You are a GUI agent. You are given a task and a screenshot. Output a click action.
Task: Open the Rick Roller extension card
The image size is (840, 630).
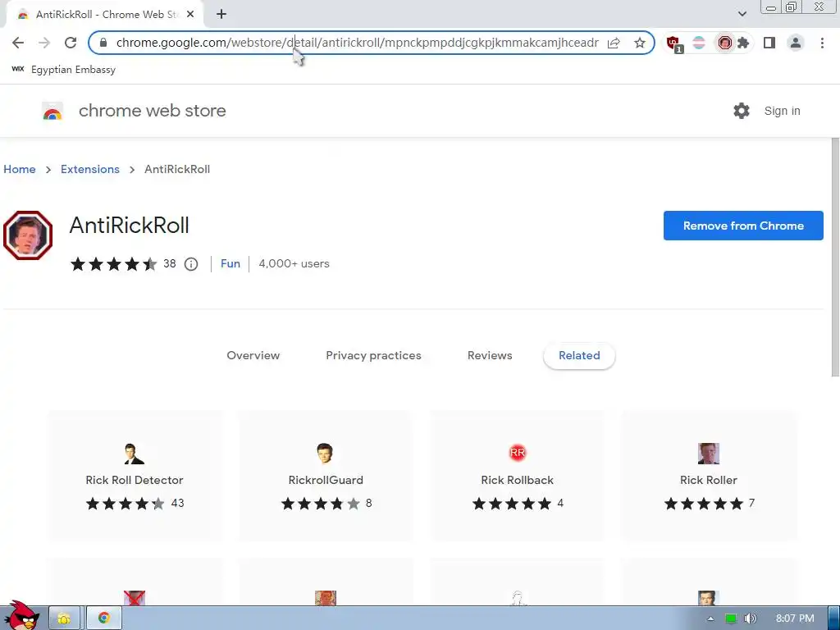point(708,476)
